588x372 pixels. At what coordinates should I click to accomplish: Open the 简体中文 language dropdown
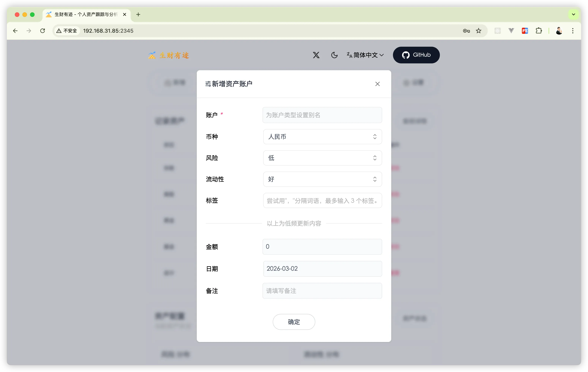[x=365, y=55]
